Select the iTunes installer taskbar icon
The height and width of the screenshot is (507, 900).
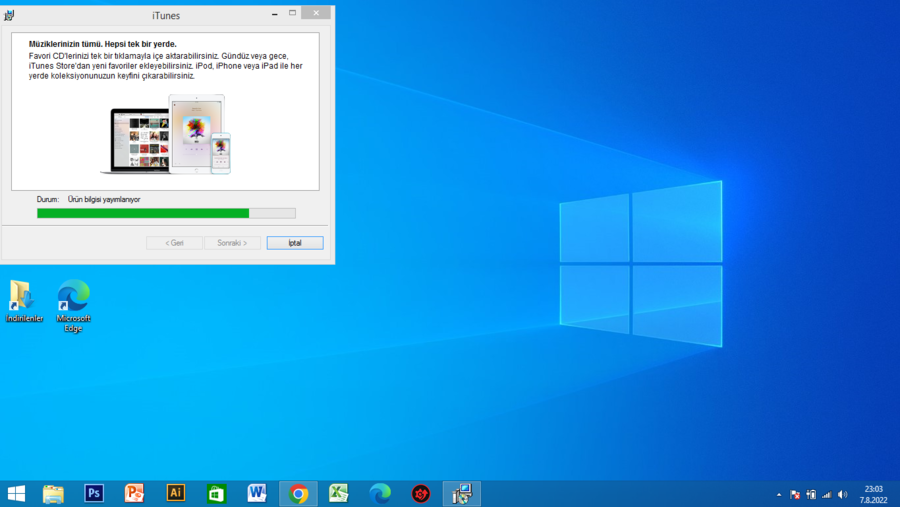coord(461,493)
